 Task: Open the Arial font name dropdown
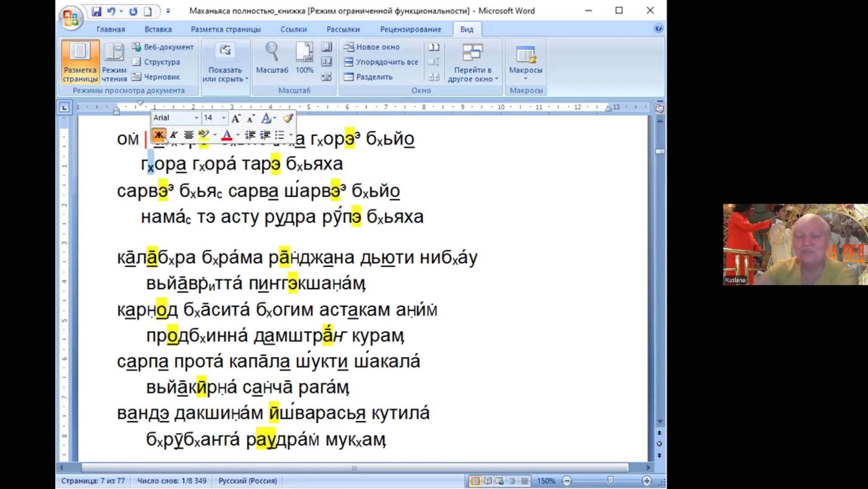[196, 118]
